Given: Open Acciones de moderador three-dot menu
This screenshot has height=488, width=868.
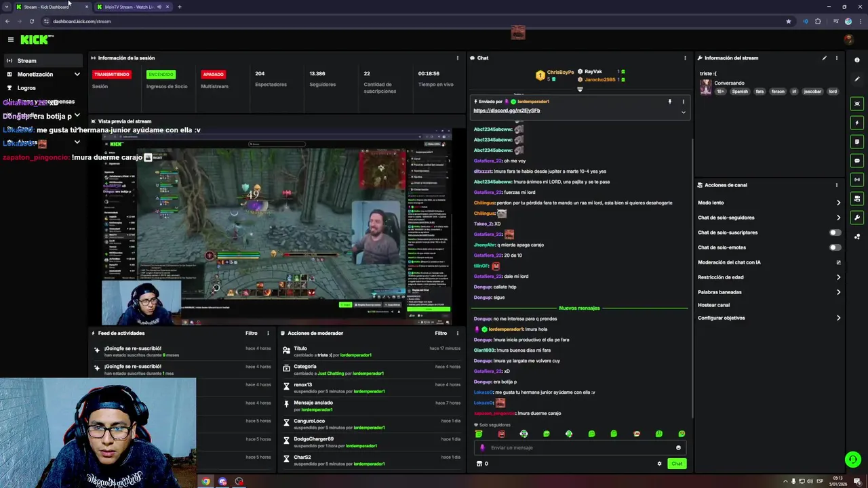Looking at the screenshot, I should (x=457, y=333).
